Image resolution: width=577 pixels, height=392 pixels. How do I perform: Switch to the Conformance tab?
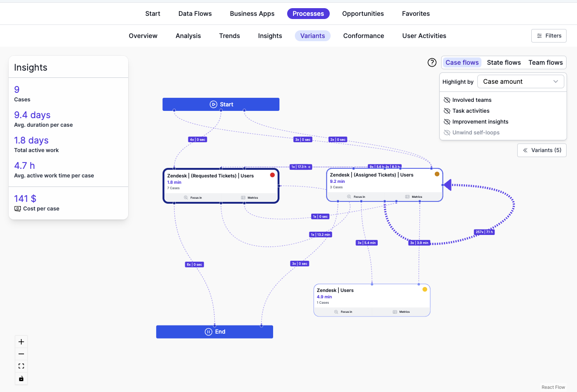tap(363, 35)
